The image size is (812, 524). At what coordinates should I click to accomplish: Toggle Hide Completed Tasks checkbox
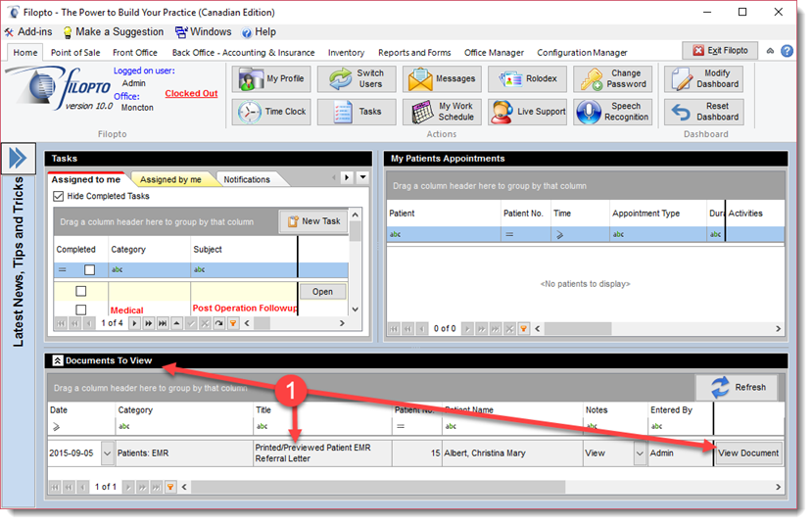[x=59, y=196]
